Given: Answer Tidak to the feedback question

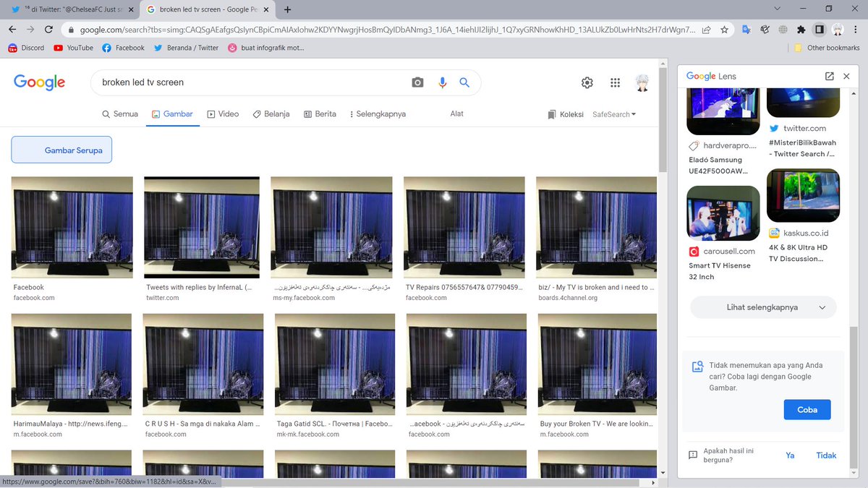Looking at the screenshot, I should point(826,455).
